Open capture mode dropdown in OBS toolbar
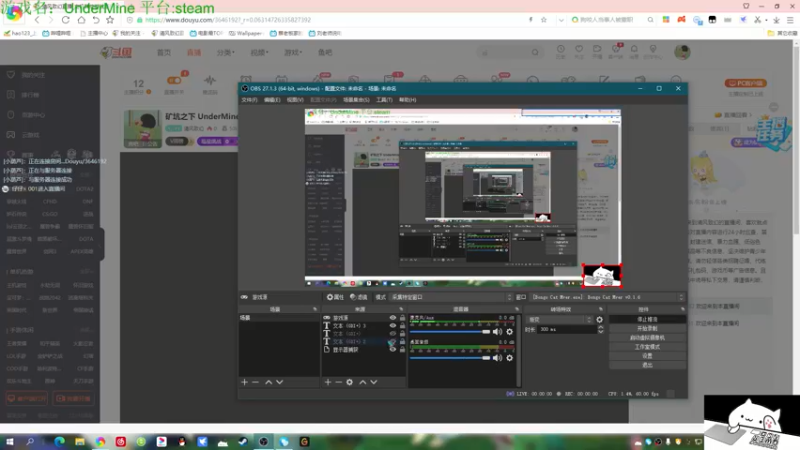Image resolution: width=800 pixels, height=450 pixels. click(451, 297)
